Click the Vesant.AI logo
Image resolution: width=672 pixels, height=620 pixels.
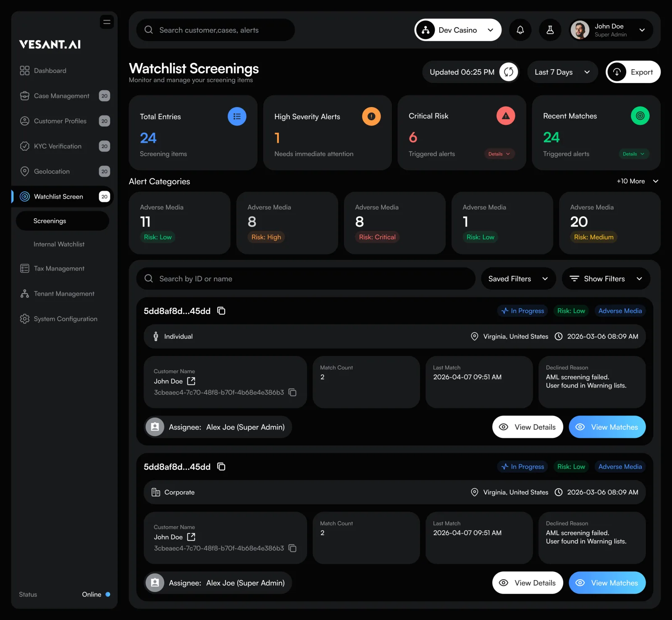pyautogui.click(x=50, y=44)
